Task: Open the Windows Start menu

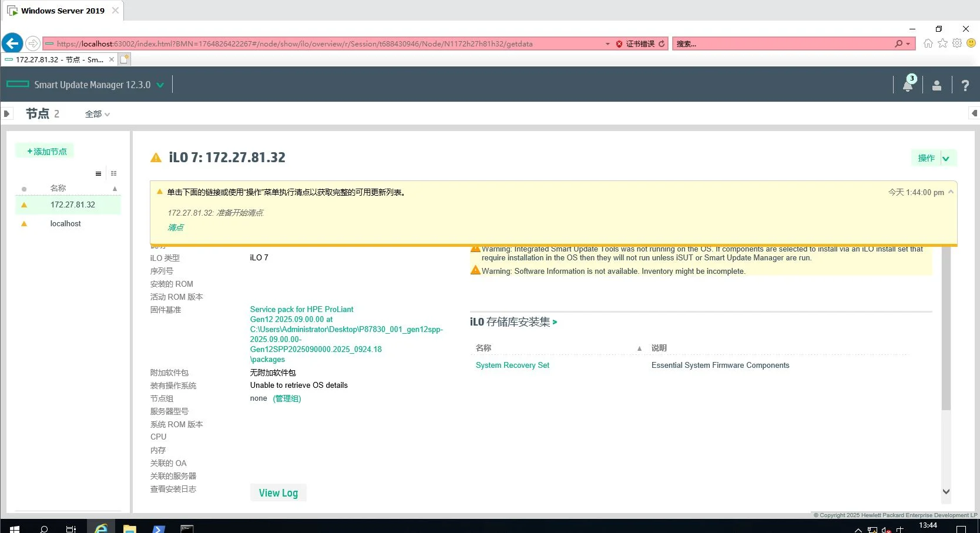Action: click(15, 528)
